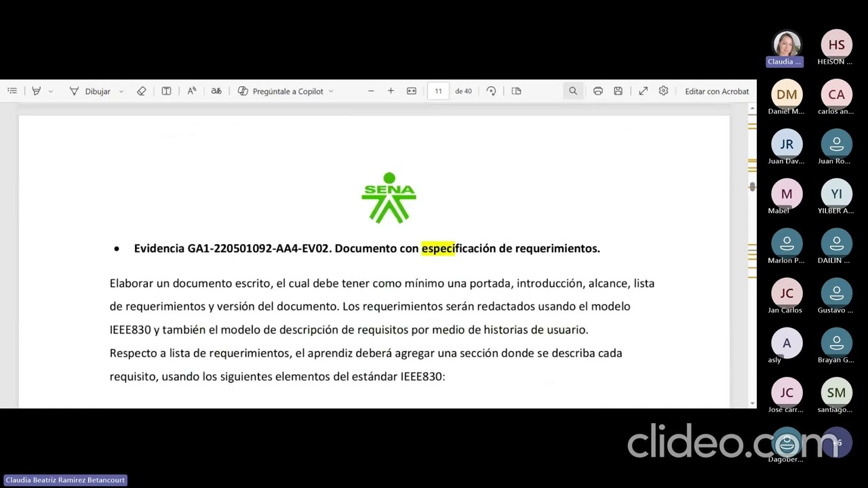Click Editar con Acrobat

coord(717,91)
